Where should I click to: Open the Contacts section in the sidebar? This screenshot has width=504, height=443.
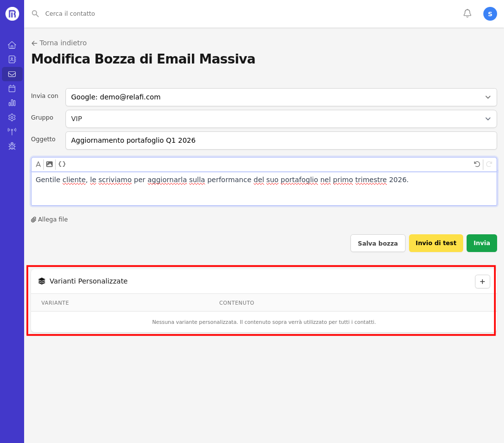(x=12, y=59)
